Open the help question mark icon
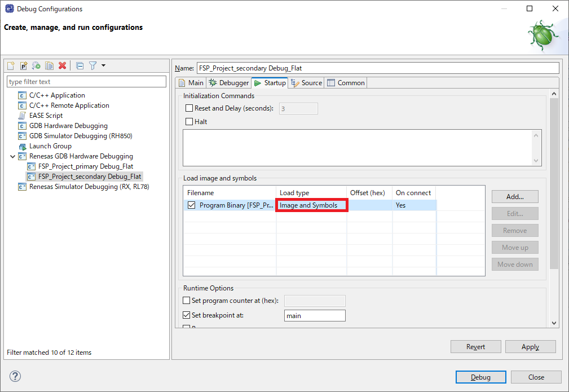Image resolution: width=569 pixels, height=392 pixels. 15,376
